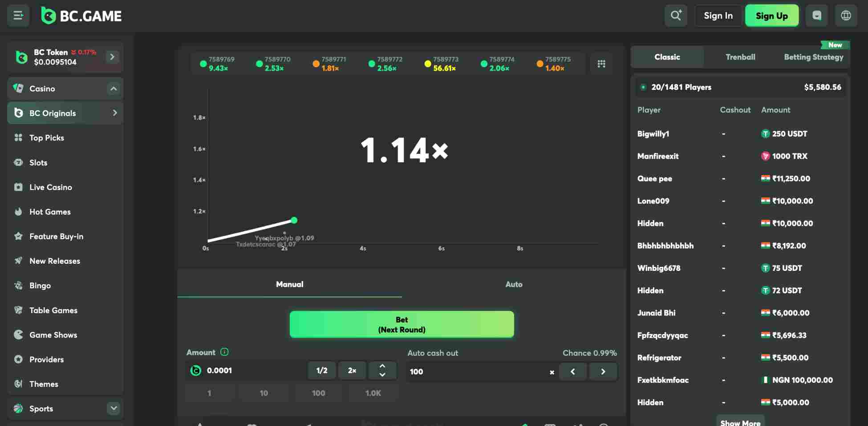Open the BC.GAME home logo
This screenshot has width=868, height=426.
point(81,16)
